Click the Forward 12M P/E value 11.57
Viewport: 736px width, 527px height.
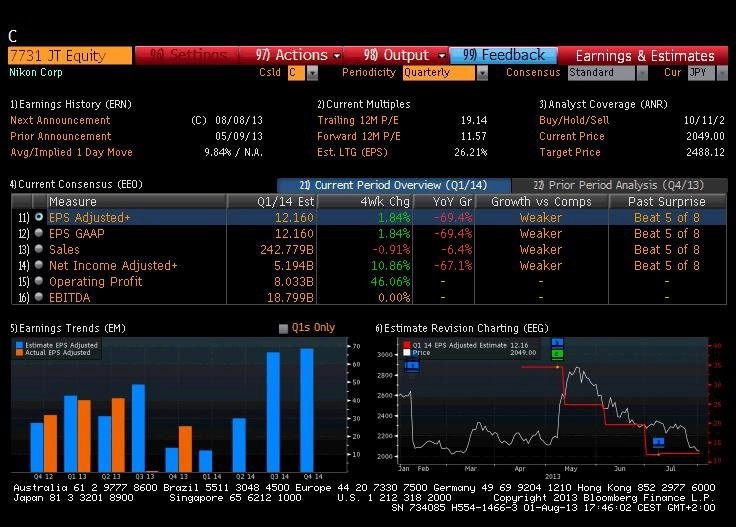(474, 136)
